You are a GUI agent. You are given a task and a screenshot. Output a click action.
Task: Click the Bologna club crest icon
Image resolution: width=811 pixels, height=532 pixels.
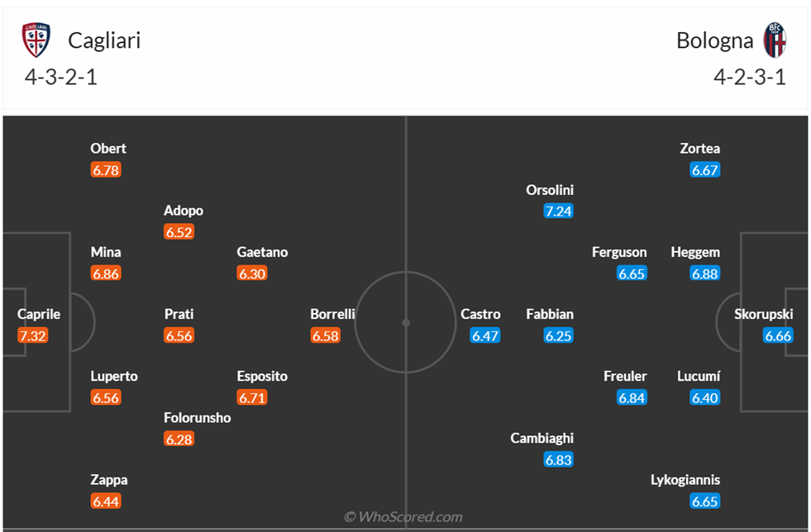(775, 40)
